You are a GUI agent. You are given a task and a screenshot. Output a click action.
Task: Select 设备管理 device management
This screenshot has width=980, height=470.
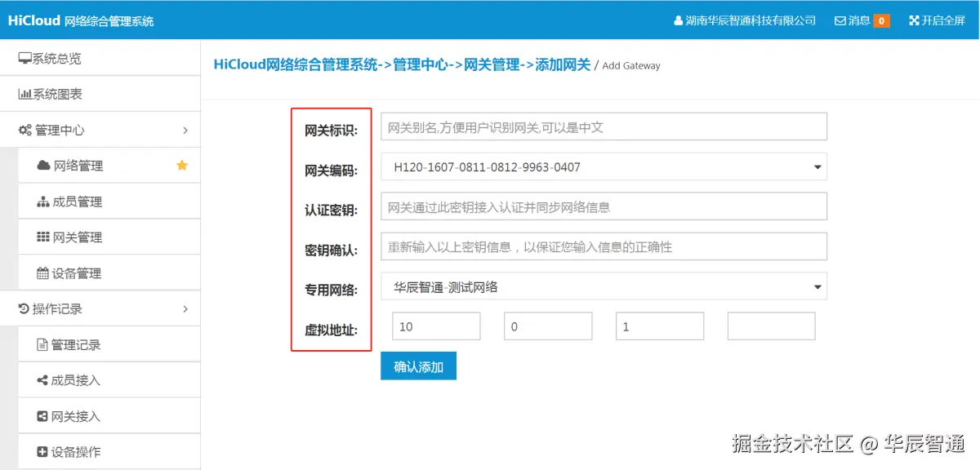77,272
